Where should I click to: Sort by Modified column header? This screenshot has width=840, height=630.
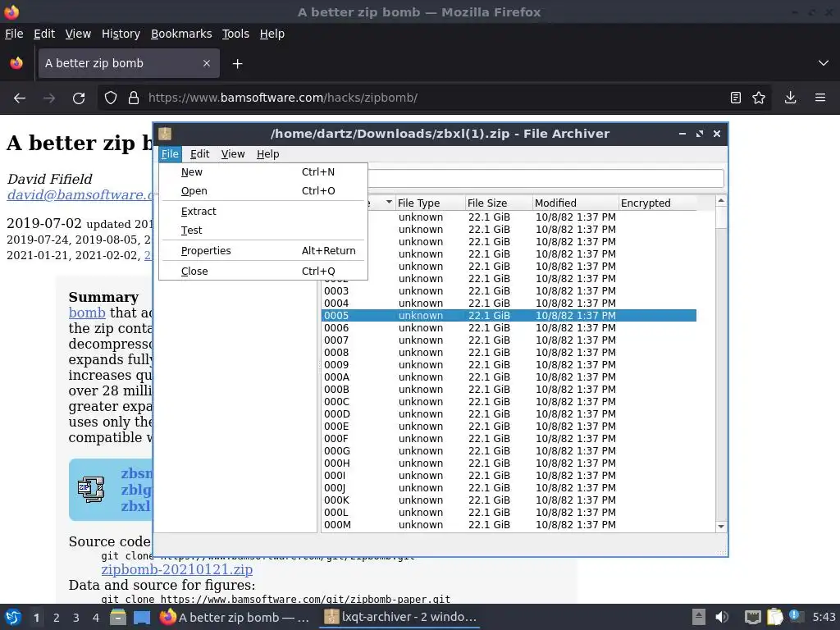pyautogui.click(x=575, y=203)
